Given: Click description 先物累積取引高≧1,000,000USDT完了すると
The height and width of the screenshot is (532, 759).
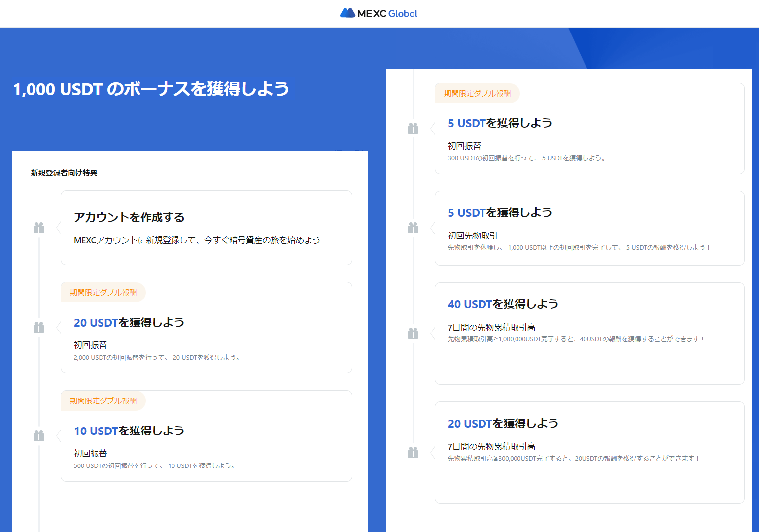Looking at the screenshot, I should [577, 339].
